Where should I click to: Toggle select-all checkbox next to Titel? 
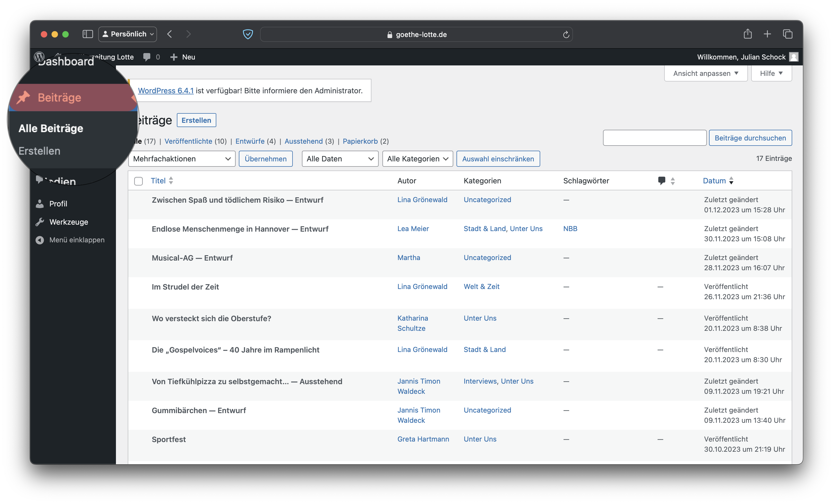tap(138, 181)
